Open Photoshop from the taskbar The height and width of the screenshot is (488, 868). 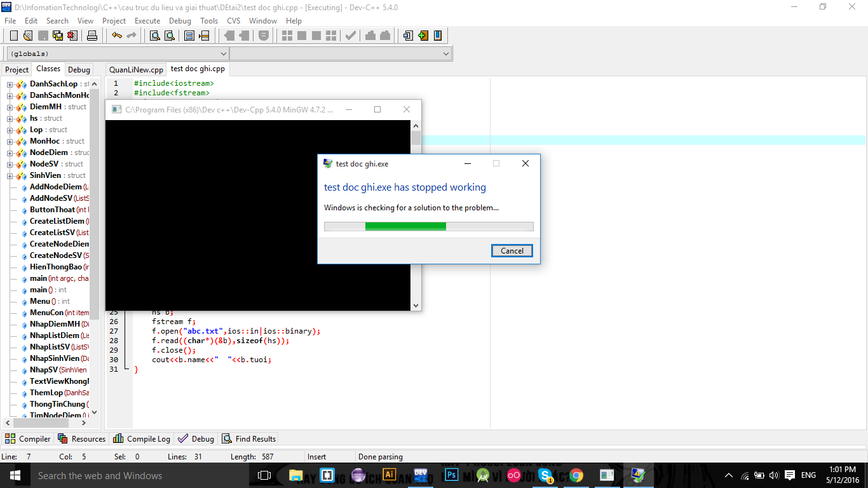[452, 475]
